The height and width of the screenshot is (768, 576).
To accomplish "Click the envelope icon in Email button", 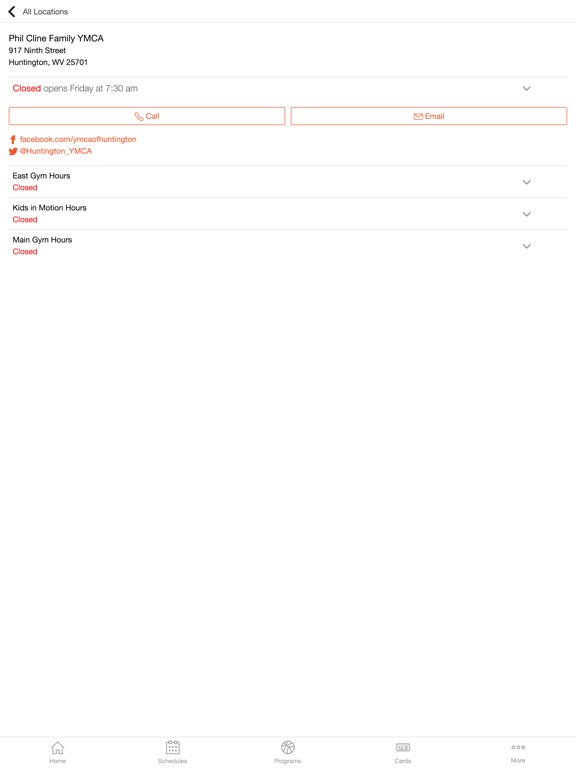I will (x=418, y=117).
